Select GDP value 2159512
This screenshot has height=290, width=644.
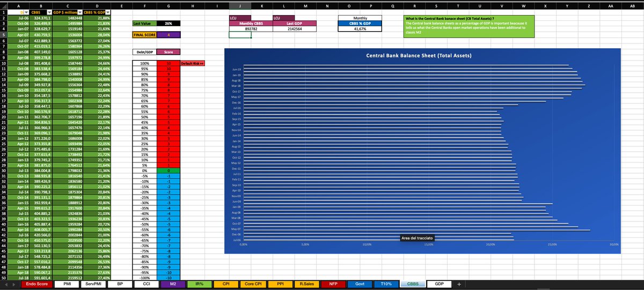click(x=68, y=278)
